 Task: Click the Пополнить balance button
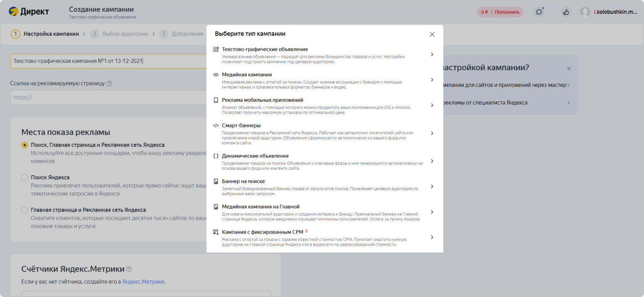click(x=507, y=12)
